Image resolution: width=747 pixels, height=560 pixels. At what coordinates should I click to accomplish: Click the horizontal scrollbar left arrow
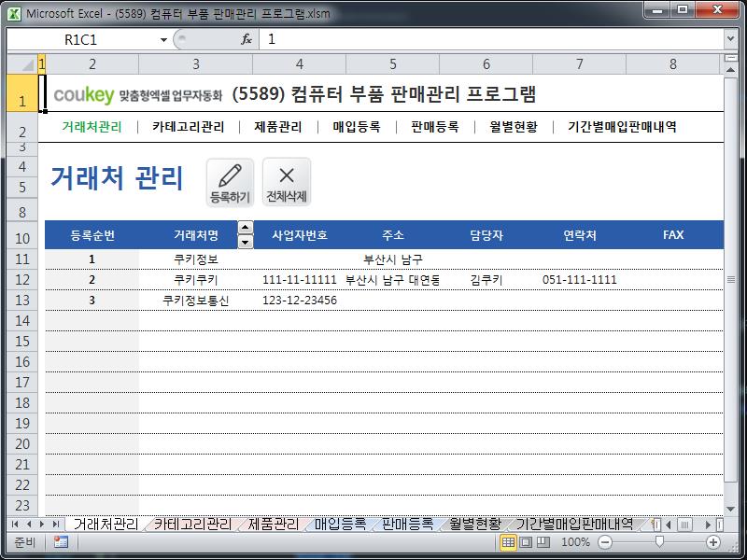point(668,525)
